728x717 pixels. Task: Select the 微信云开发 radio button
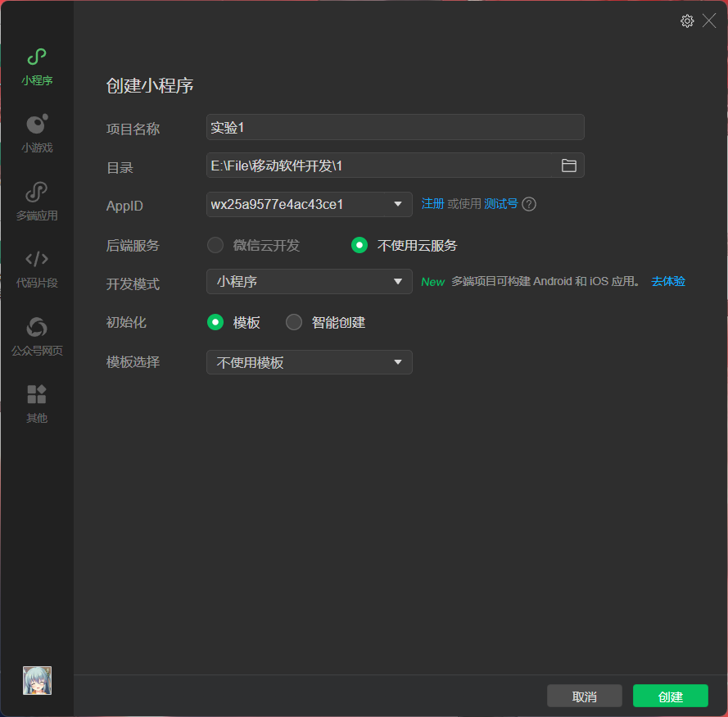click(x=215, y=245)
